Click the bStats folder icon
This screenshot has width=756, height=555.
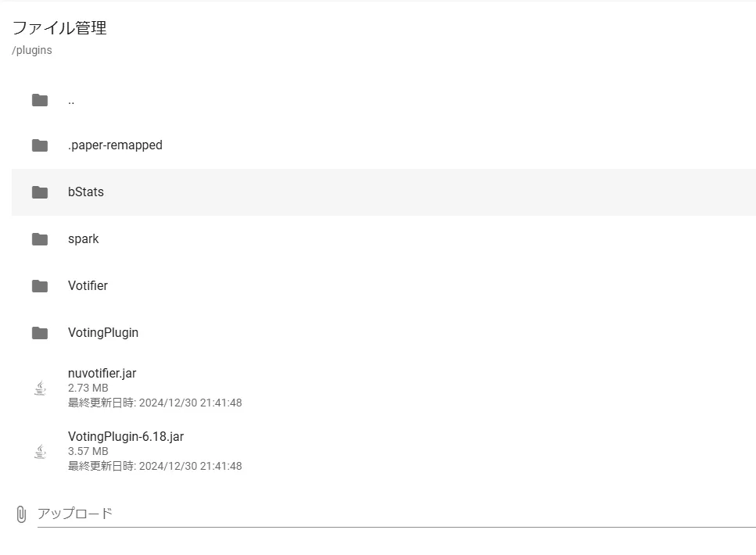click(x=40, y=192)
